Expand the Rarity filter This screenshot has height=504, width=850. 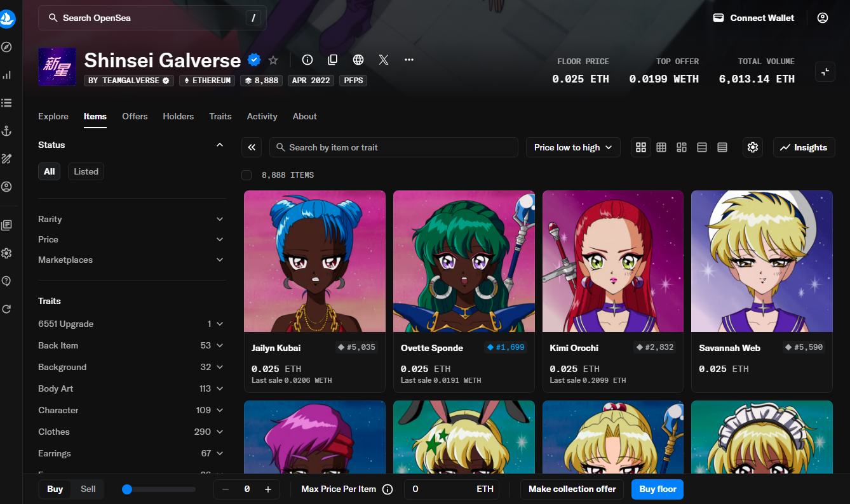pos(132,219)
